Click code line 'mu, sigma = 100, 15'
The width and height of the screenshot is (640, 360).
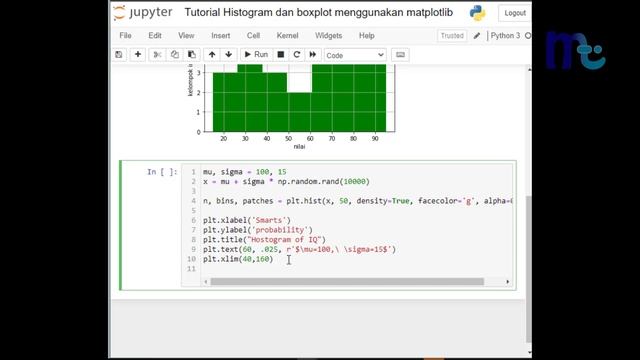pos(244,172)
